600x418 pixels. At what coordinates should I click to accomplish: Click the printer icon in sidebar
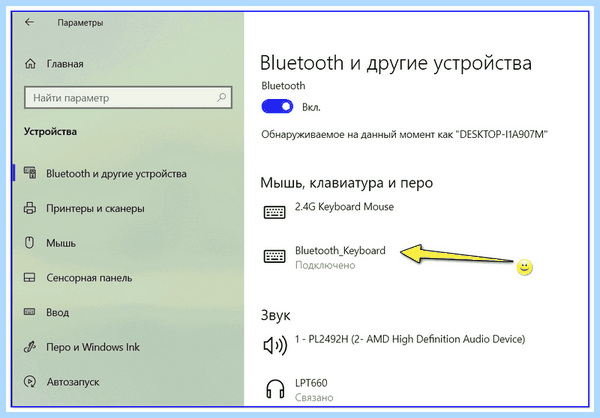[x=30, y=208]
